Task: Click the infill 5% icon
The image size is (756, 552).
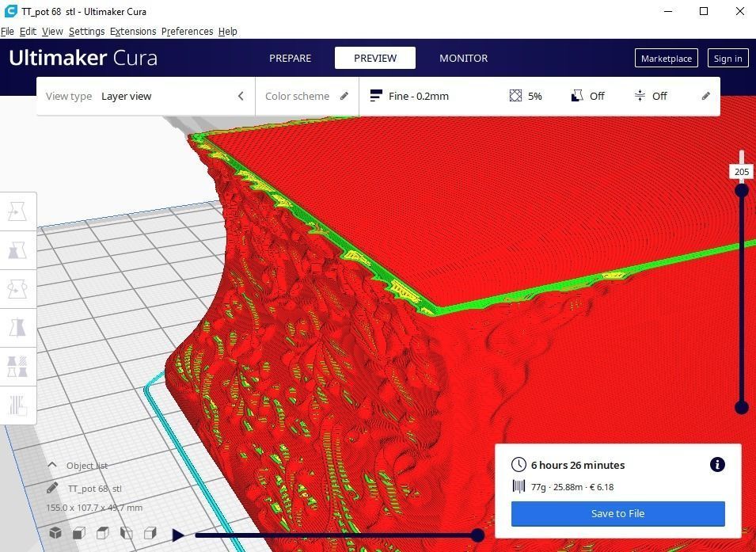Action: pyautogui.click(x=515, y=96)
